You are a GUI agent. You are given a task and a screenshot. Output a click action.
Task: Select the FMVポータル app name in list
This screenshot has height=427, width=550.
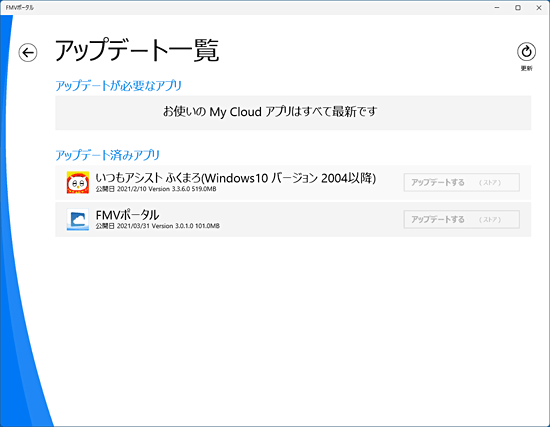point(127,215)
